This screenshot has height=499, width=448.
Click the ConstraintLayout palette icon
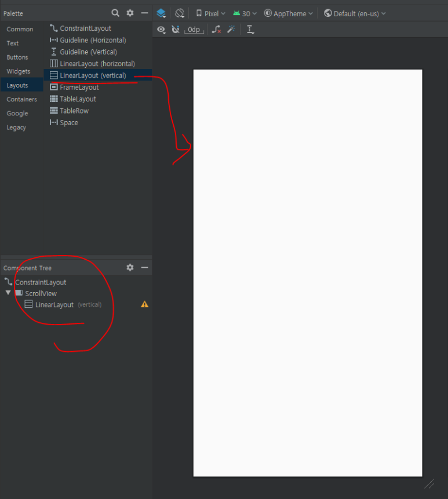tap(54, 28)
